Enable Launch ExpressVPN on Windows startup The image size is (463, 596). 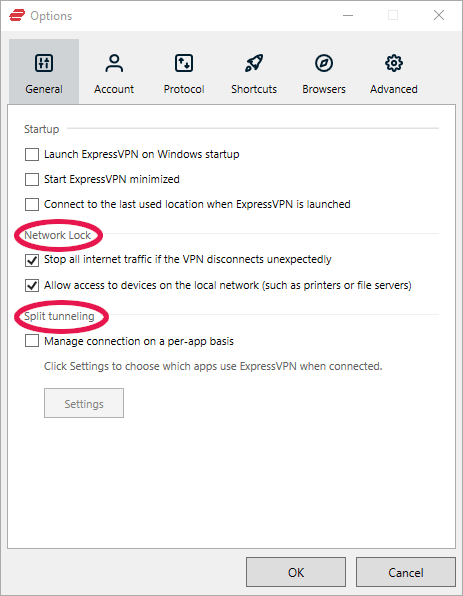[32, 154]
